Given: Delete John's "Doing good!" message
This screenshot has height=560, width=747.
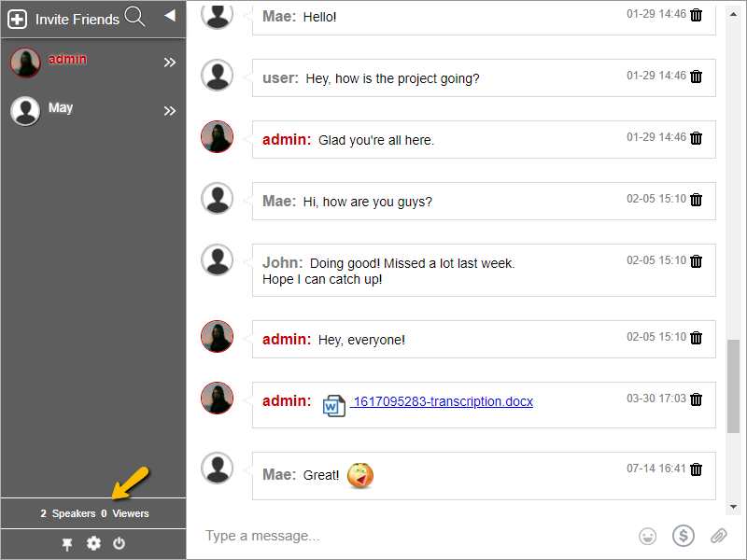Looking at the screenshot, I should tap(696, 261).
